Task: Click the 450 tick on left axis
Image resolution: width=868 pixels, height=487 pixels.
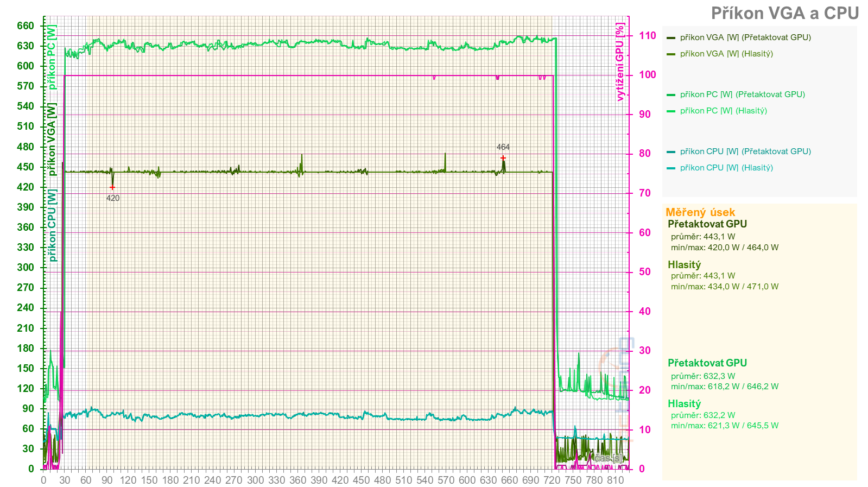Action: pos(26,167)
